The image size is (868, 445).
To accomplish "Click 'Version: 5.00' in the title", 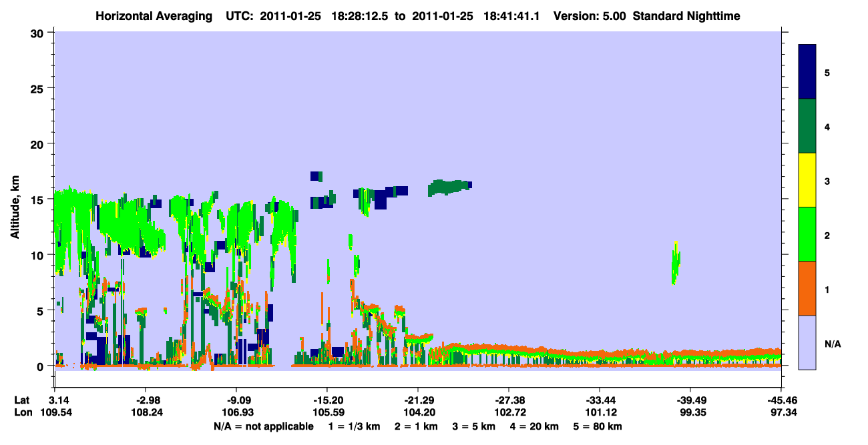I will (590, 16).
